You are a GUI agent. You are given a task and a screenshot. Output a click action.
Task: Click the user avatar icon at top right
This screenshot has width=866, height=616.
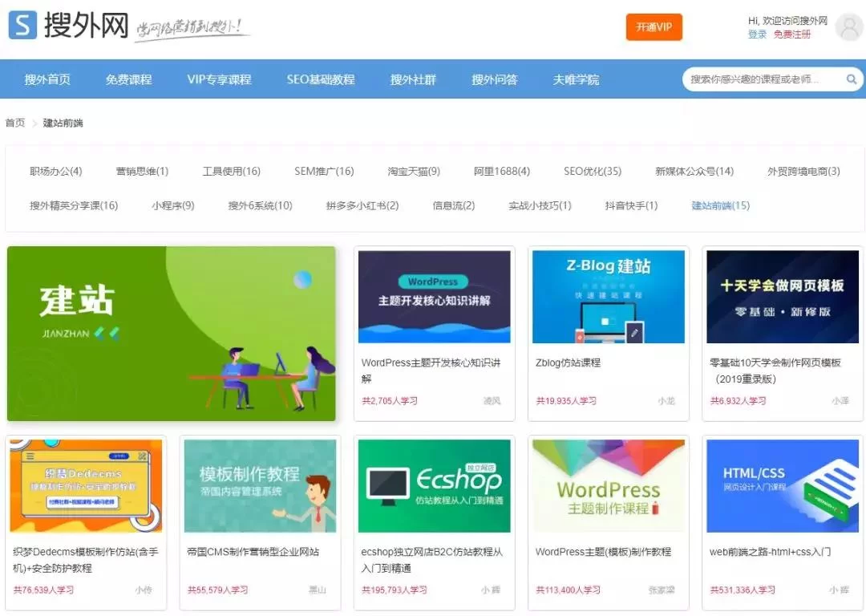point(849,26)
